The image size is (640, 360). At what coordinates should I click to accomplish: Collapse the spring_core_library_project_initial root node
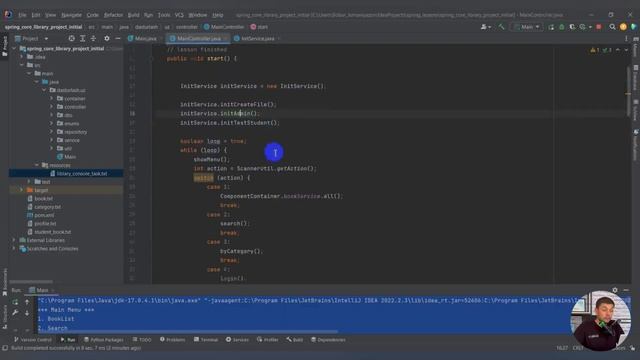(x=15, y=49)
